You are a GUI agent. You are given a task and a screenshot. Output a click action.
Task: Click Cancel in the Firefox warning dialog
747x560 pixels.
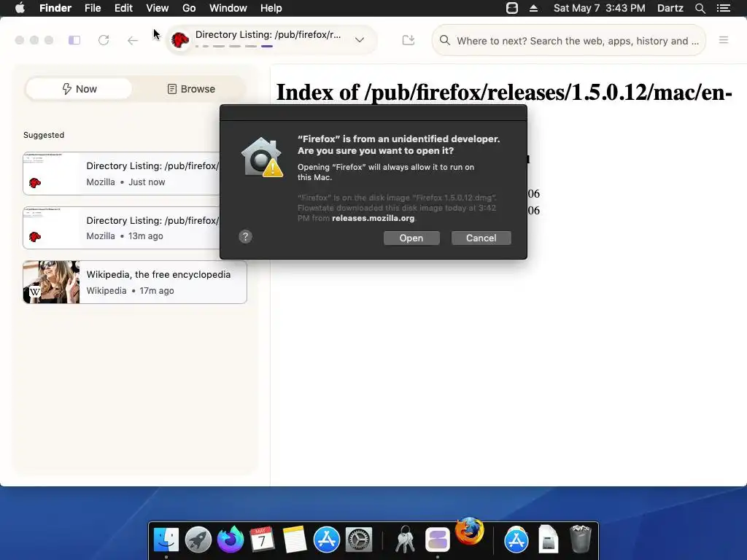pos(481,238)
